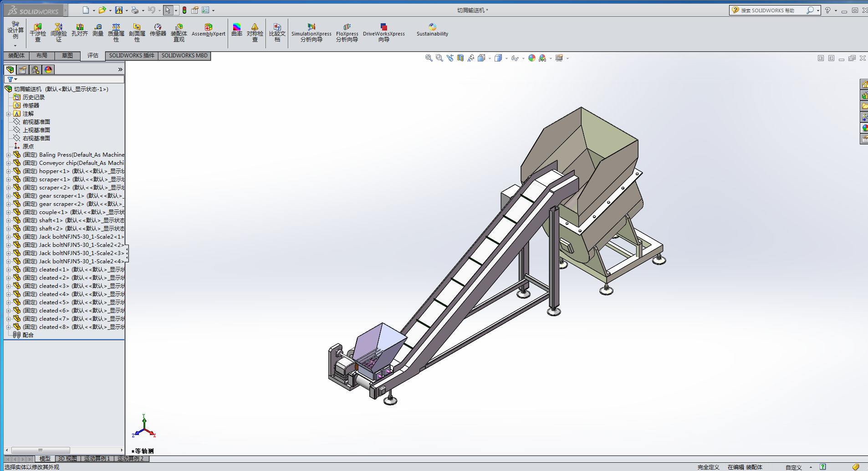Expand the hopper<1> component node
The width and height of the screenshot is (868, 471).
point(8,171)
